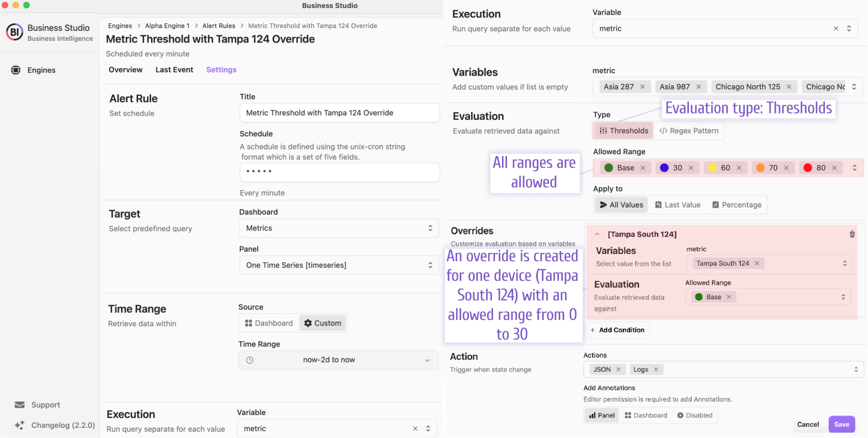Switch to the Overview tab
This screenshot has height=438, width=868.
(125, 70)
